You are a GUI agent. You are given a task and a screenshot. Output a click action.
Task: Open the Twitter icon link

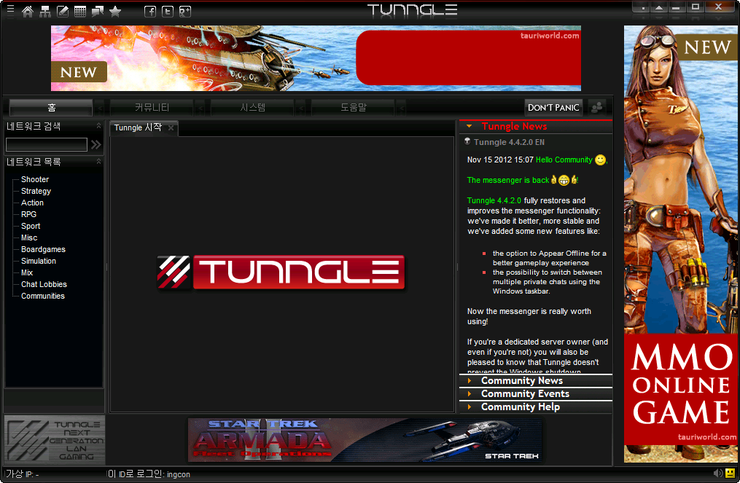pyautogui.click(x=168, y=11)
